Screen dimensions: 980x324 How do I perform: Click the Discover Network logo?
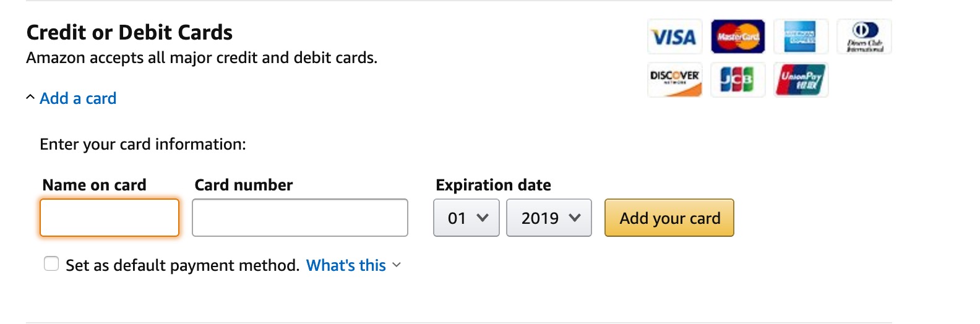(674, 80)
